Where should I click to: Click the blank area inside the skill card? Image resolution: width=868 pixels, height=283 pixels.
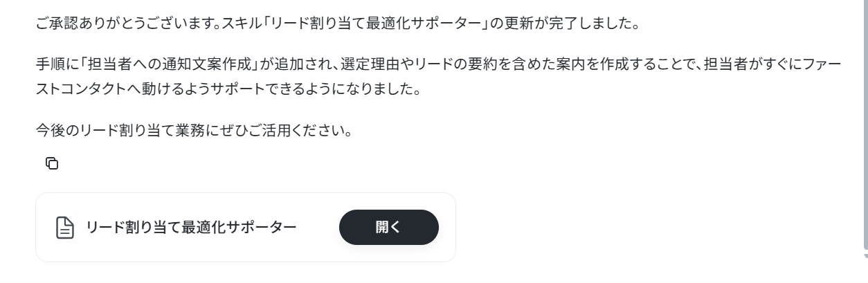coord(318,228)
